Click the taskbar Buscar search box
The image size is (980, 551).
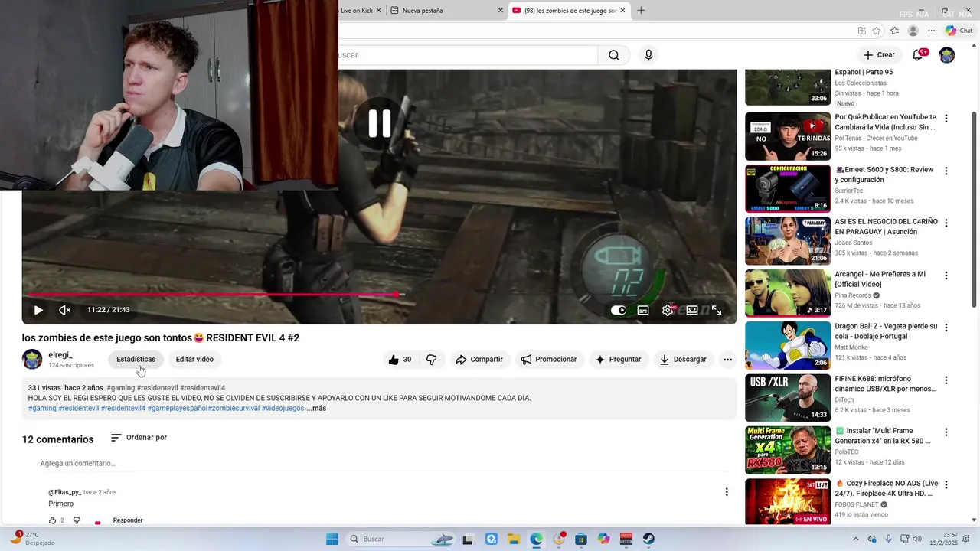[400, 539]
